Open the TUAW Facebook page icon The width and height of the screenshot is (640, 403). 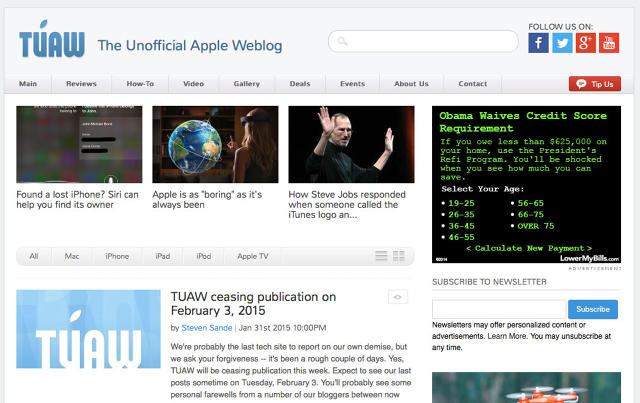(x=538, y=43)
